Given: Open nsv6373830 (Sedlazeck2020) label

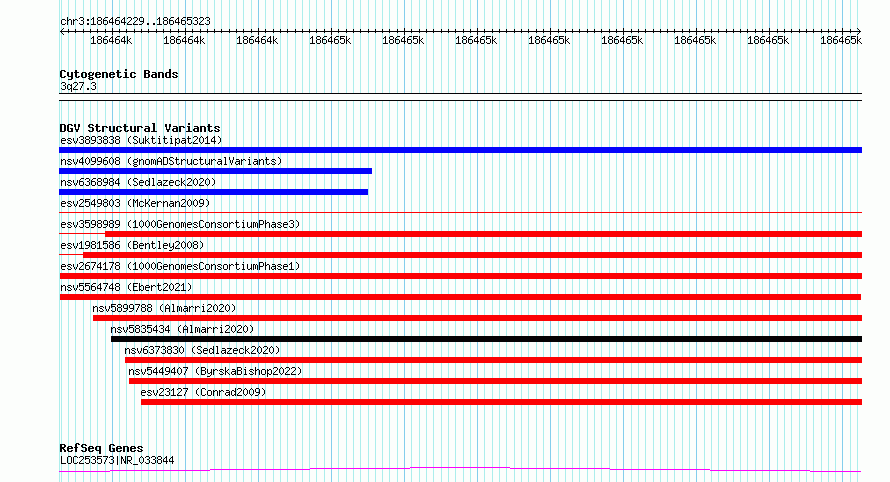Looking at the screenshot, I should [202, 350].
